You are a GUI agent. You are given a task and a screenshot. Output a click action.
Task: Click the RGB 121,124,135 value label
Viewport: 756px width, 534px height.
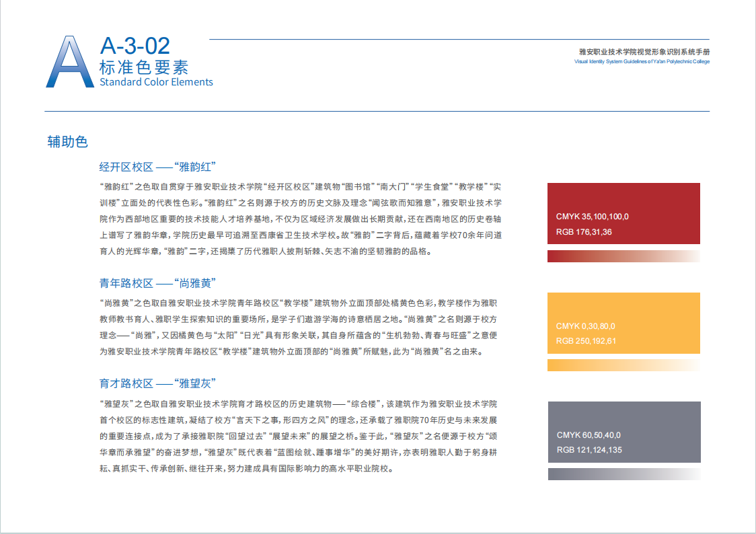point(589,450)
